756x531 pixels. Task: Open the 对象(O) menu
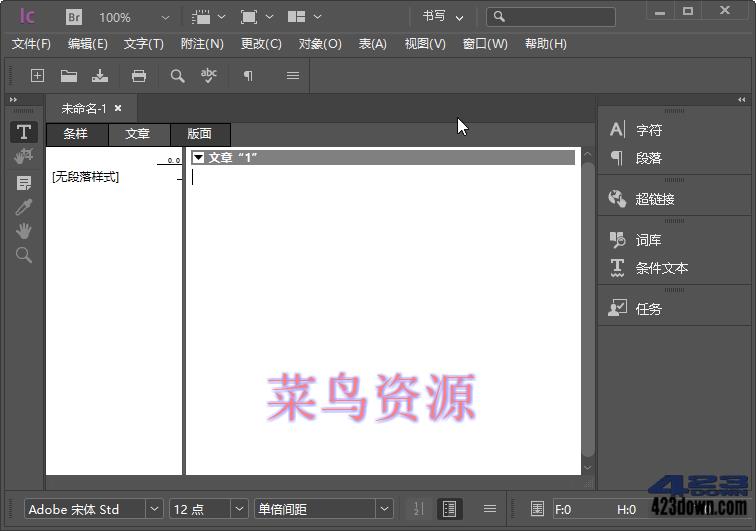click(320, 44)
